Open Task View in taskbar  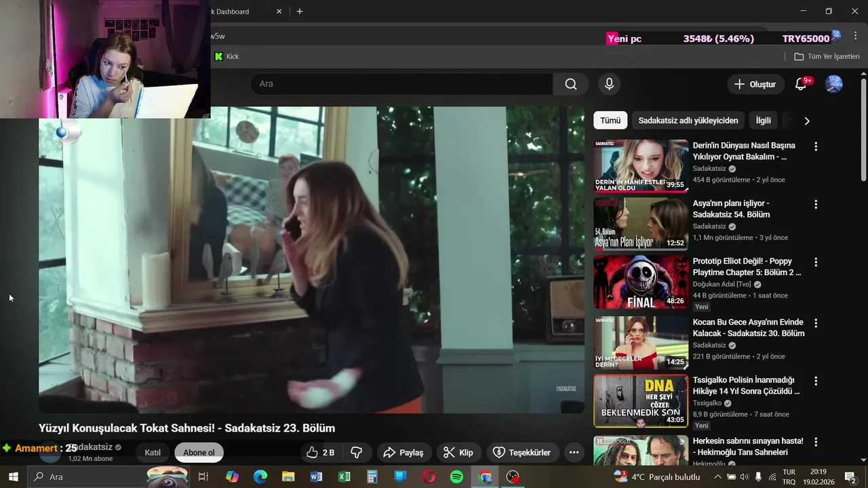203,476
